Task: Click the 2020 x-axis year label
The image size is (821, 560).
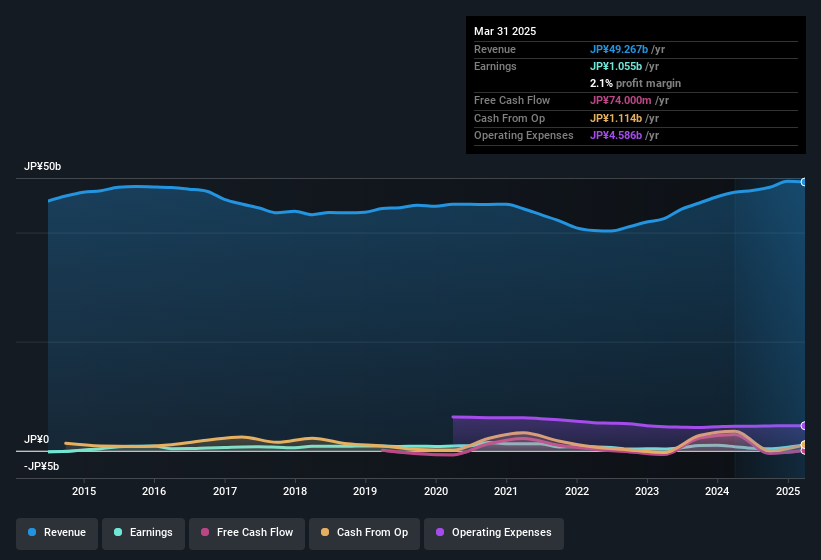Action: 436,491
